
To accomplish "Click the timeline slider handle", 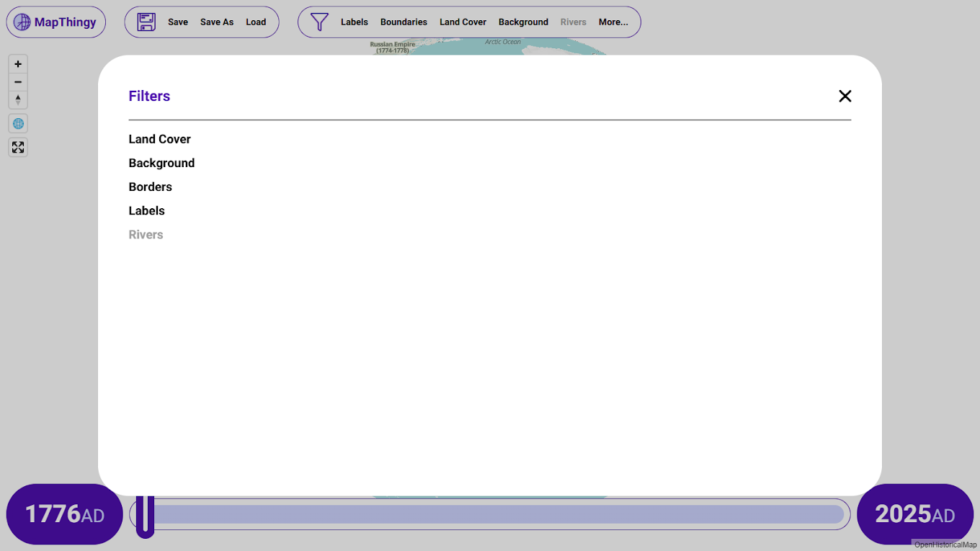I will point(146,515).
